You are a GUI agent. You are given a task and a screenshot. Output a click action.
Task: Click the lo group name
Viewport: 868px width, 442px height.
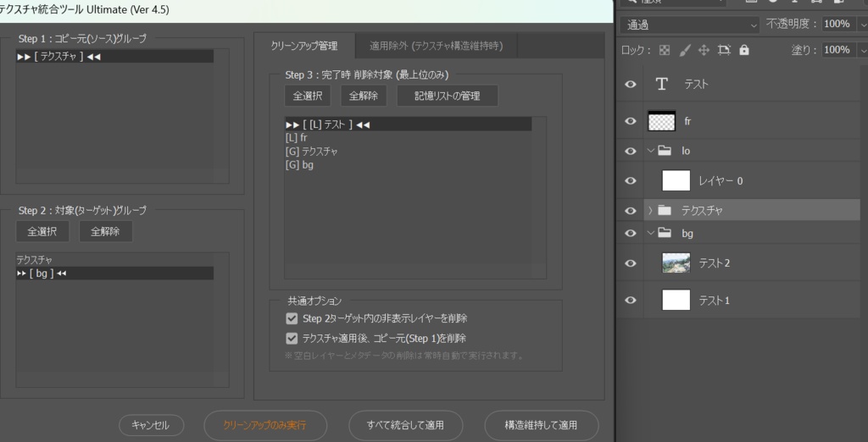(686, 151)
